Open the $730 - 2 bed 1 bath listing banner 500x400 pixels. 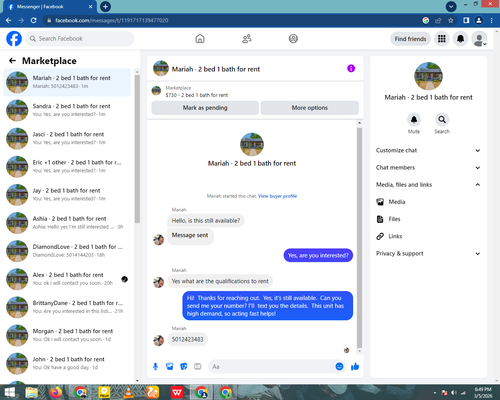tap(255, 91)
